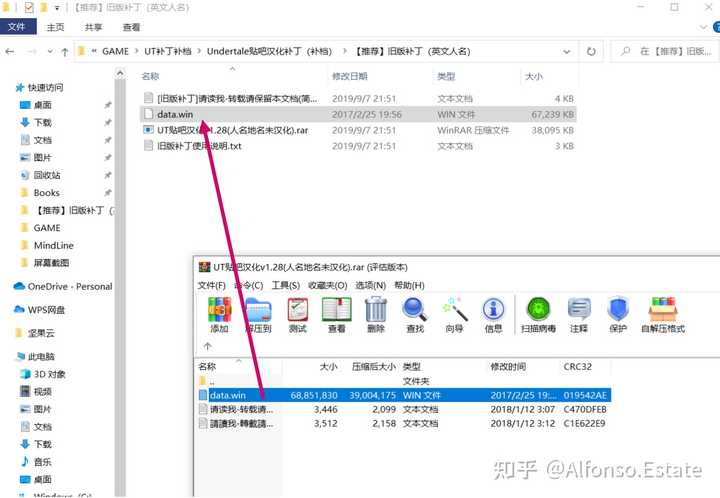720x498 pixels.
Task: Click the WinRAR View (查看) book icon
Action: click(x=337, y=314)
